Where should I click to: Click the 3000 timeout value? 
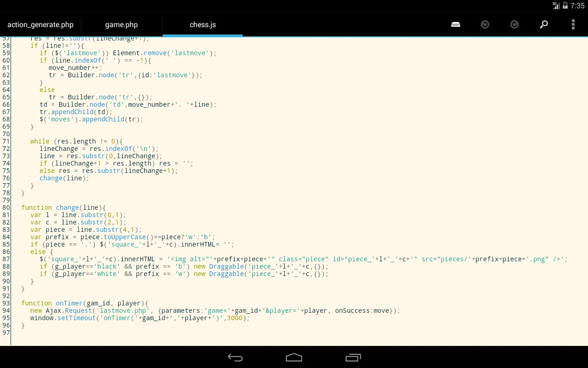(234, 318)
